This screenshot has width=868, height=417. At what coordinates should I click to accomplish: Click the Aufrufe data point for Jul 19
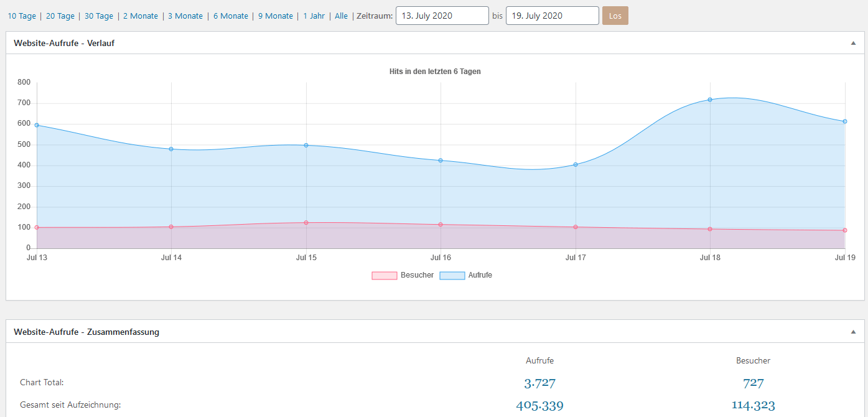[845, 121]
